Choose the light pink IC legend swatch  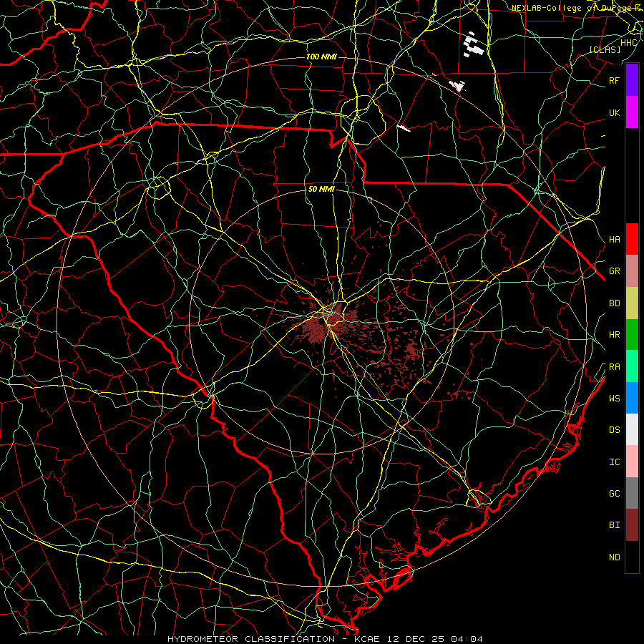[x=632, y=462]
